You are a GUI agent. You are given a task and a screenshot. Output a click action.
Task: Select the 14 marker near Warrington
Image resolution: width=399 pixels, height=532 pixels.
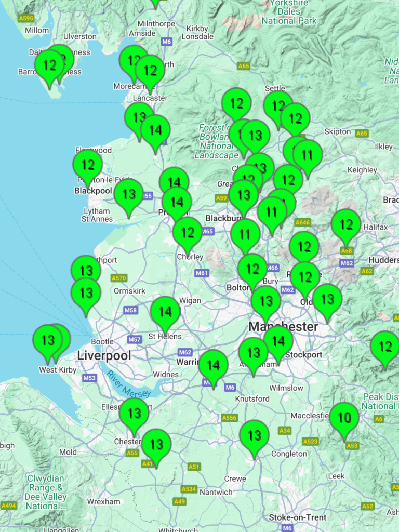click(x=213, y=366)
